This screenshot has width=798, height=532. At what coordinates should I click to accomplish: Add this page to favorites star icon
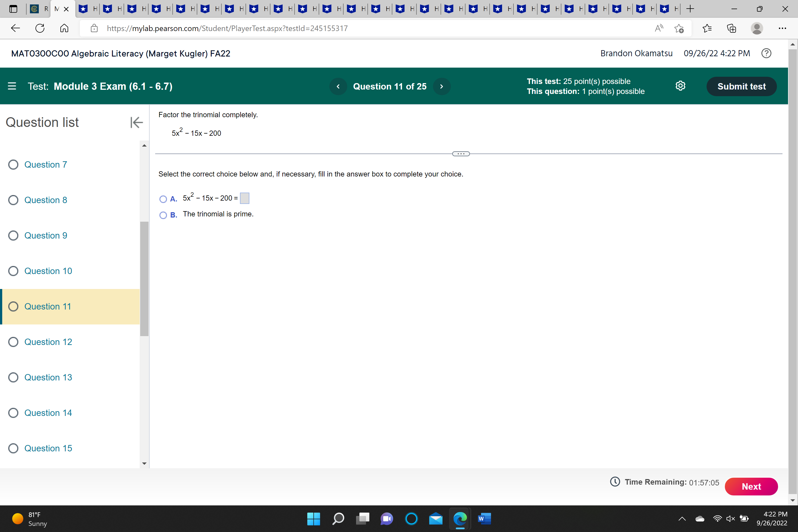(x=679, y=28)
